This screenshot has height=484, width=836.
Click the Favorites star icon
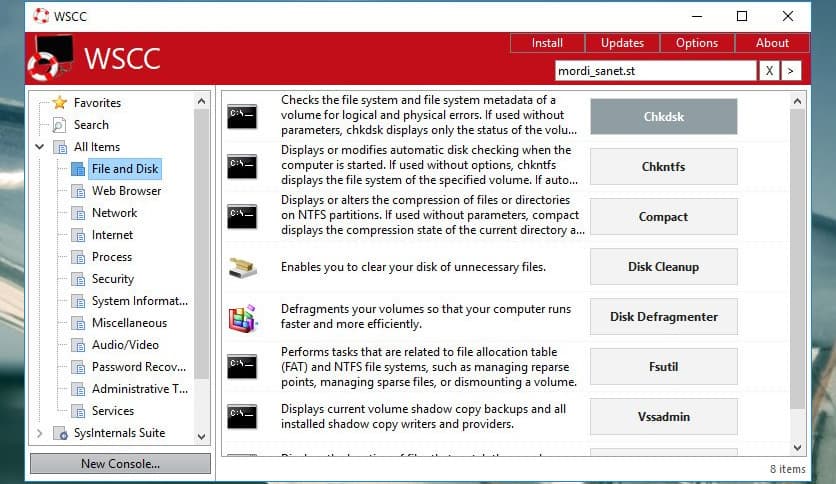pos(59,103)
